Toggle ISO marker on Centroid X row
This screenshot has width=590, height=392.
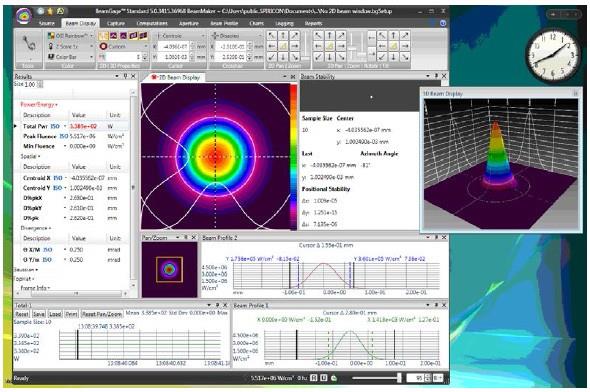pyautogui.click(x=58, y=178)
